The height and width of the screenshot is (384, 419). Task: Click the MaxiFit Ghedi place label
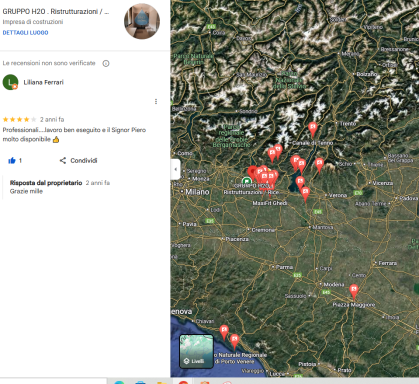[270, 203]
